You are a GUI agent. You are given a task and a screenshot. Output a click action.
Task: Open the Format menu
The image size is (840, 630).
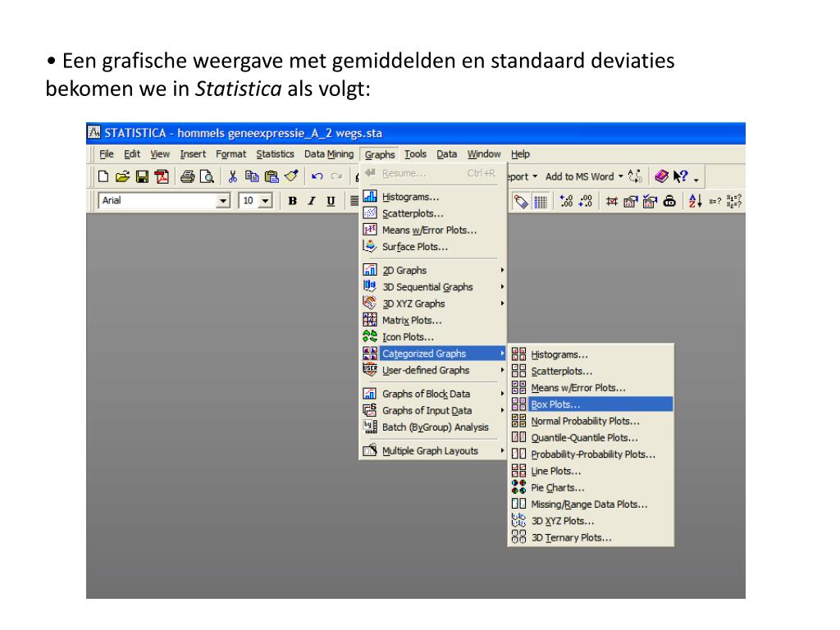[x=231, y=153]
